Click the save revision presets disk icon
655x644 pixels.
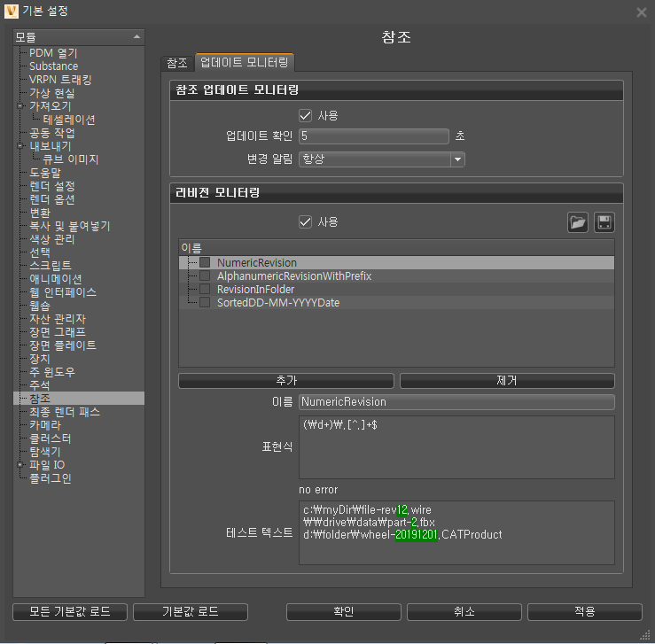click(x=604, y=222)
